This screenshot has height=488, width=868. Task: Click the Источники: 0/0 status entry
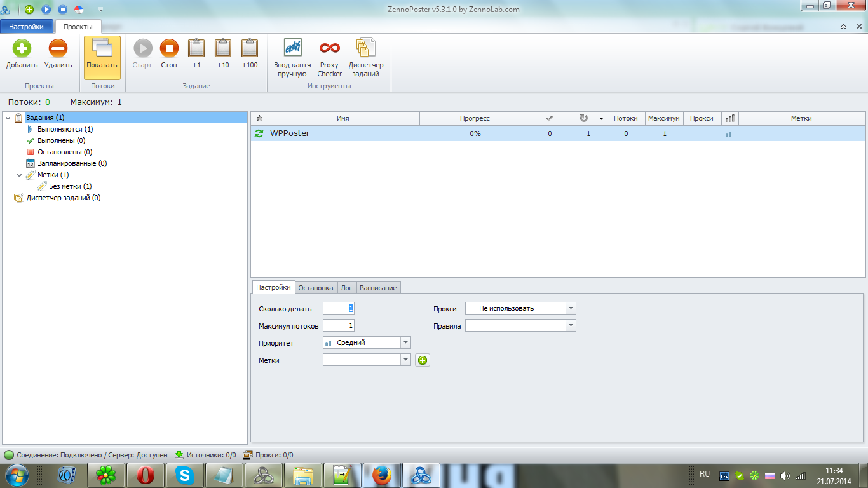[205, 455]
